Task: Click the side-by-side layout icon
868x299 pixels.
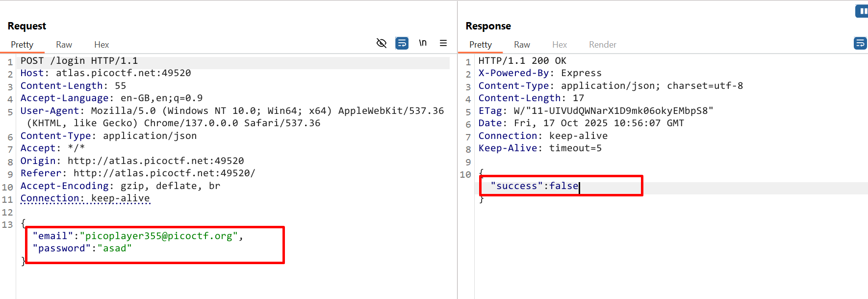Action: point(861,11)
